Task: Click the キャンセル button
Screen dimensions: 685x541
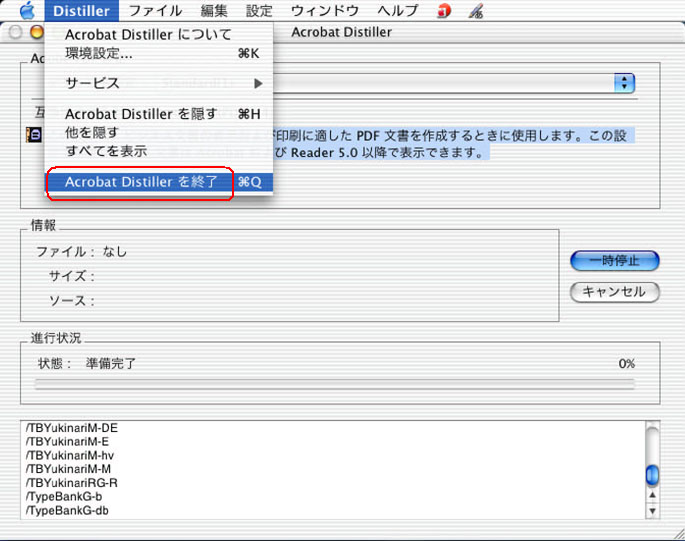Action: click(615, 292)
